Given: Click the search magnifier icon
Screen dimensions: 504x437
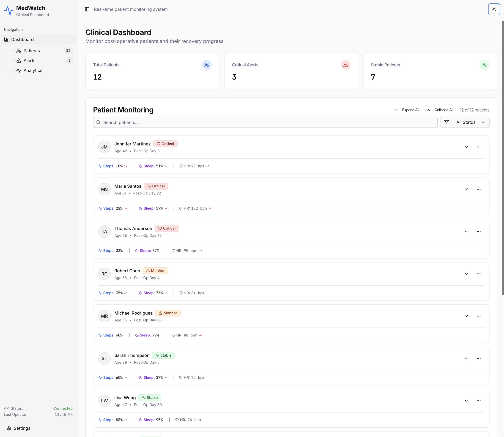Looking at the screenshot, I should [98, 122].
